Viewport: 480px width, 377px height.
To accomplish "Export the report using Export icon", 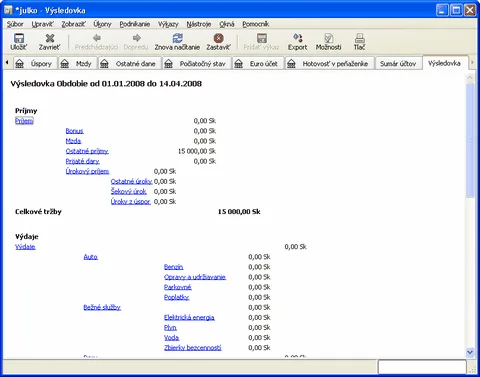I will 297,38.
